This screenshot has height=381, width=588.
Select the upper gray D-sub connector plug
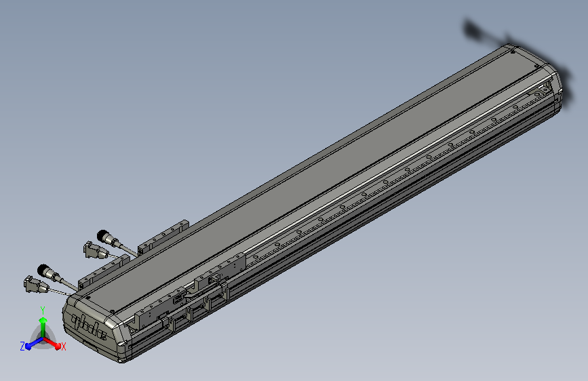94,249
